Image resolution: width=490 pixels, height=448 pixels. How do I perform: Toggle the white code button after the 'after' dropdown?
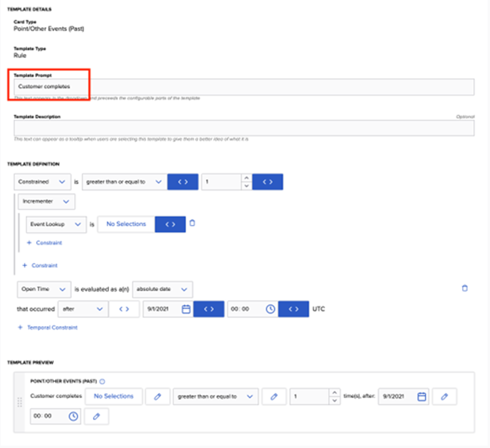coord(124,309)
